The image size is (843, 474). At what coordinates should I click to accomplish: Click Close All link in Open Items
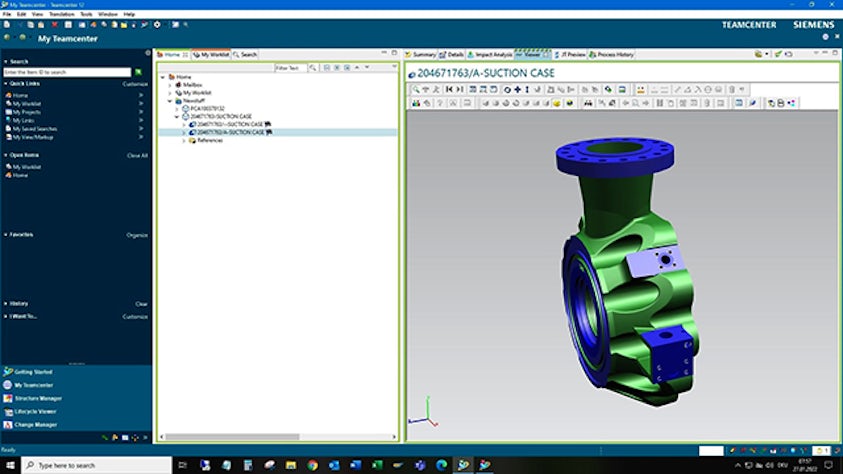coord(137,155)
